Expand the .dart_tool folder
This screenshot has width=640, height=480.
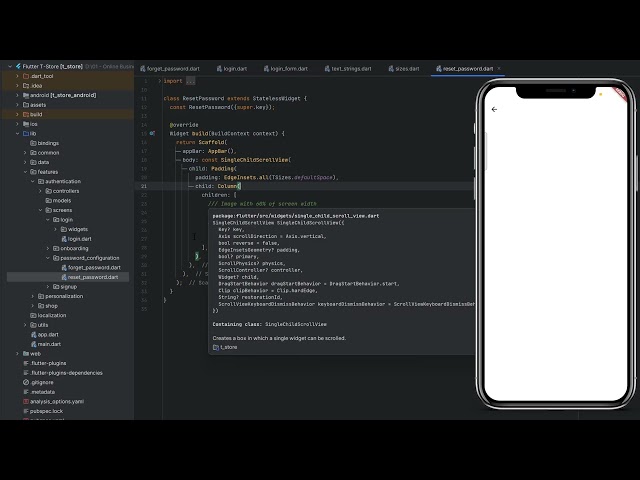click(17, 76)
